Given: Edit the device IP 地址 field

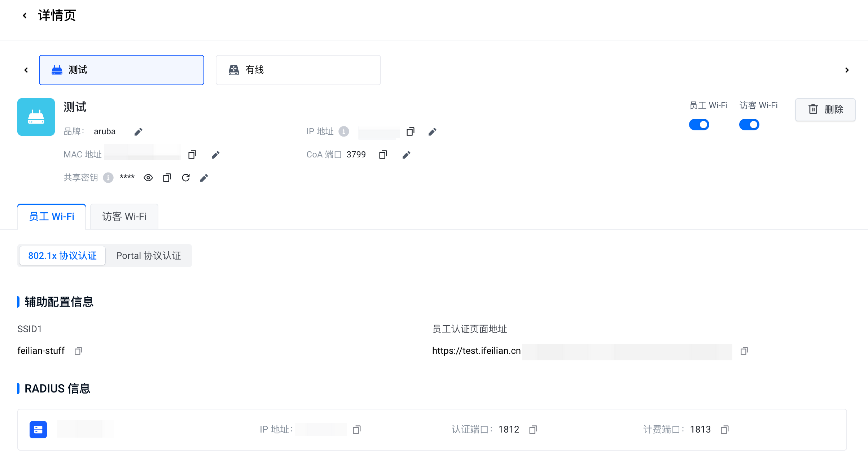Looking at the screenshot, I should coord(433,132).
